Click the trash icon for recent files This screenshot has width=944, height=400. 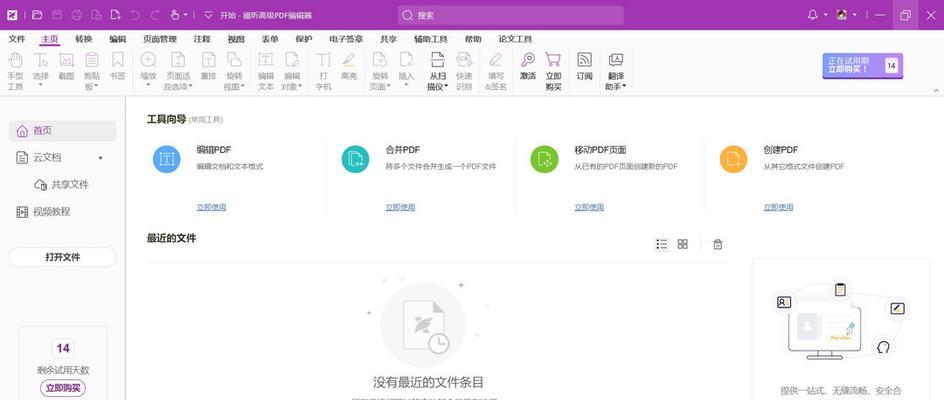[718, 244]
